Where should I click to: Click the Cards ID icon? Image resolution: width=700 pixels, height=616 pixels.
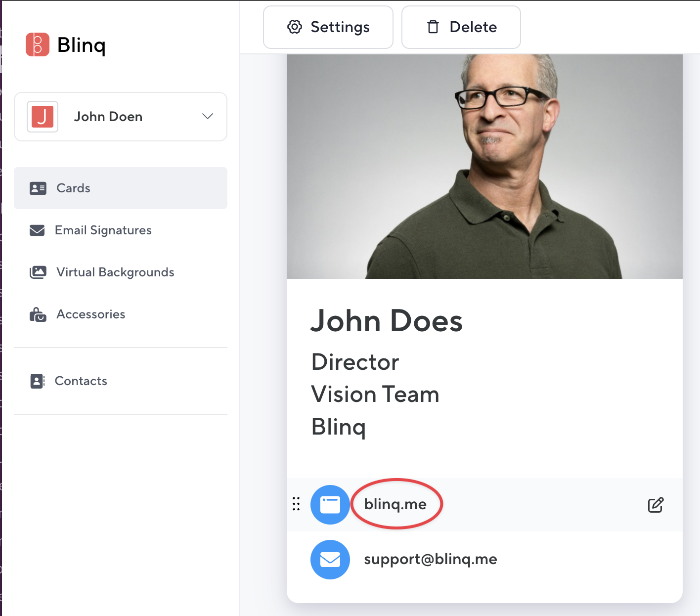38,188
